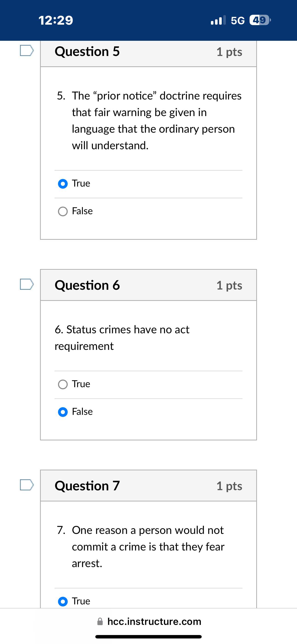Select True for Question 5
Viewport: 297px width, 644px height.
coord(63,184)
